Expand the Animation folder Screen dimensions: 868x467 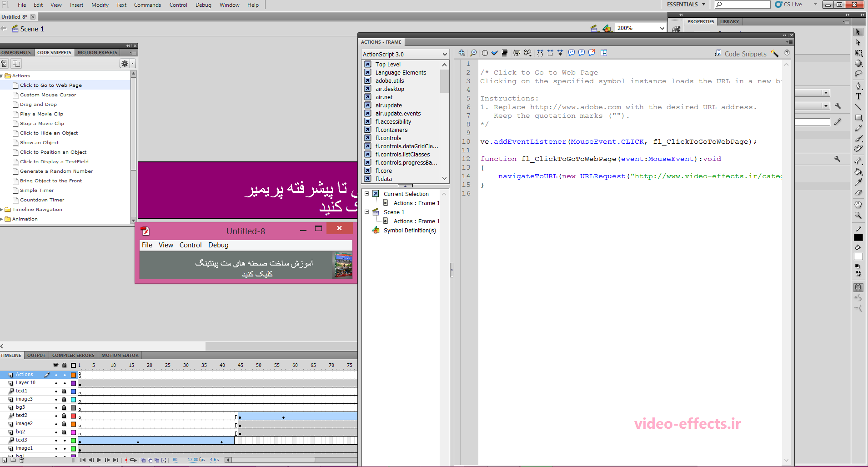tap(2, 219)
